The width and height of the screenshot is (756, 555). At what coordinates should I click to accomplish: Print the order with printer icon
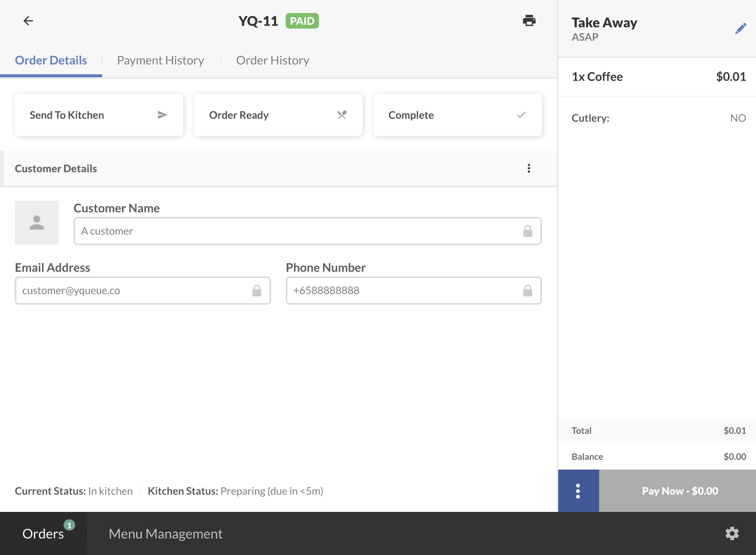(529, 20)
